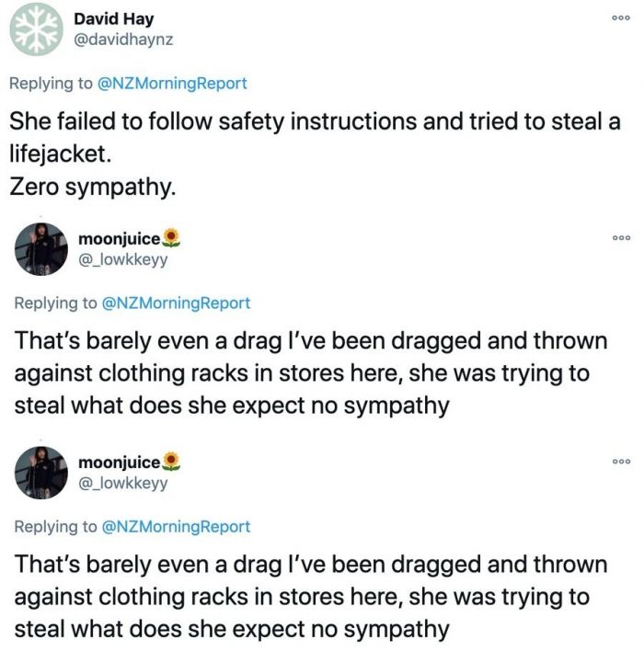This screenshot has width=644, height=663.
Task: Open more options on David Hay's tweet
Action: click(621, 17)
